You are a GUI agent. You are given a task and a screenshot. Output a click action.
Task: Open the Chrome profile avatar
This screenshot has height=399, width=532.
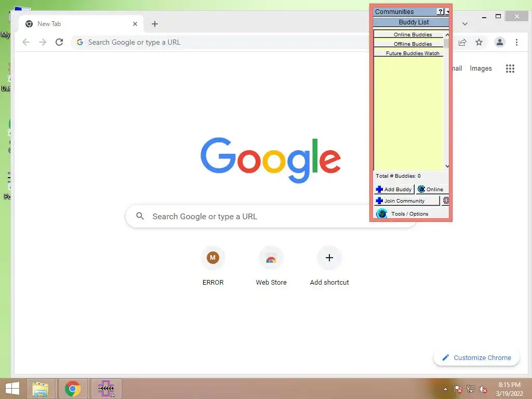[499, 42]
